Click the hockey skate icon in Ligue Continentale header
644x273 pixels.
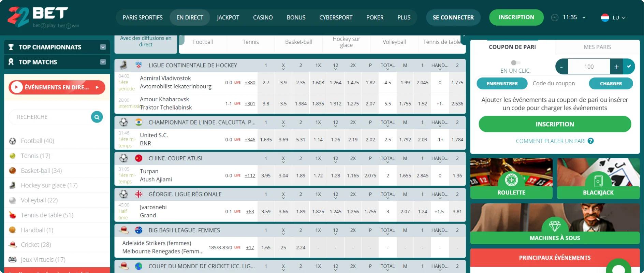(123, 65)
